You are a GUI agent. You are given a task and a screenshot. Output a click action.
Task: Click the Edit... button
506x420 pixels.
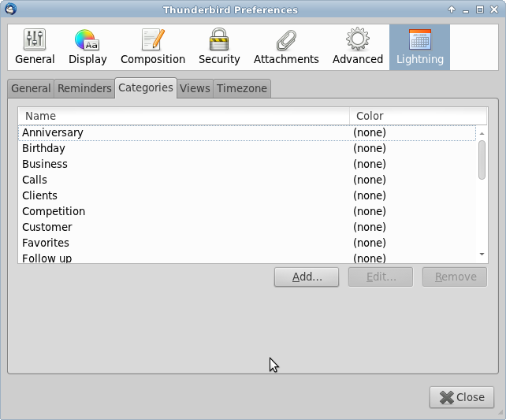pos(381,277)
